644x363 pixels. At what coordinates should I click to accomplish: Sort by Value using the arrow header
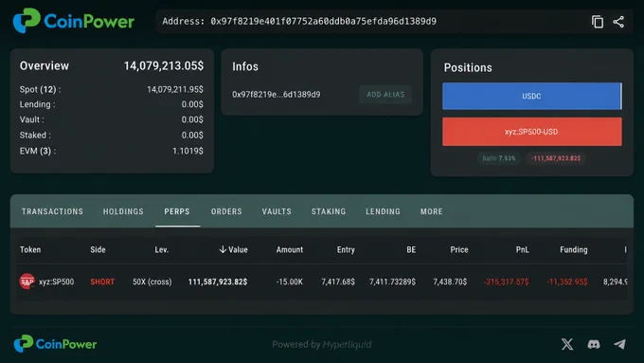pyautogui.click(x=233, y=249)
